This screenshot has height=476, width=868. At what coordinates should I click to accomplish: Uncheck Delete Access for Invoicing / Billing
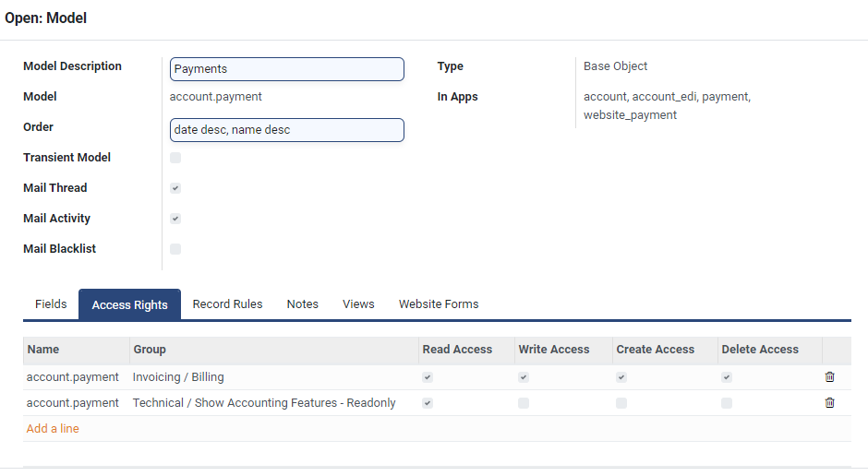point(727,377)
